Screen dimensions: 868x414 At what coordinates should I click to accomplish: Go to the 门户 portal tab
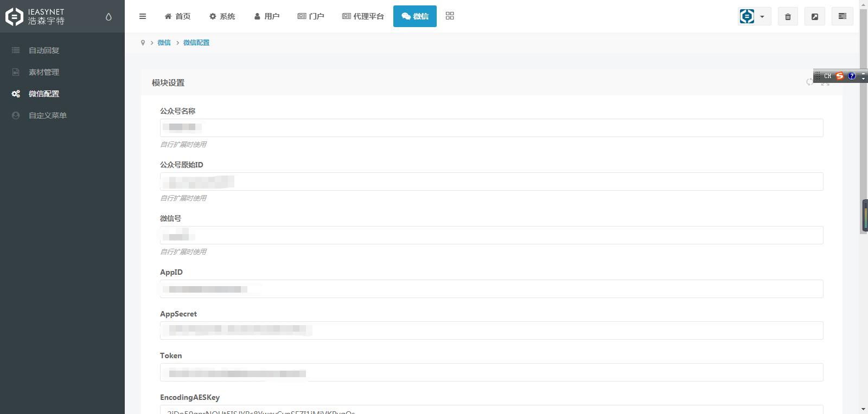click(x=311, y=16)
